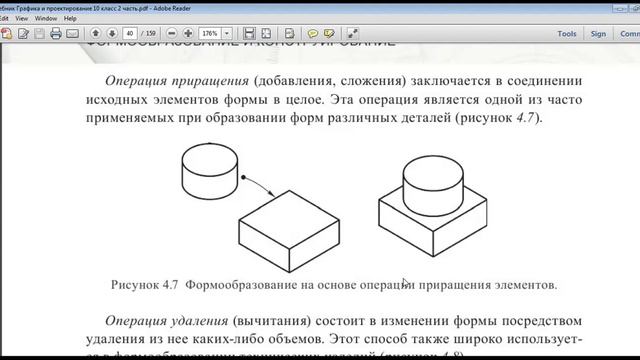640x360 pixels.
Task: Click the Adobe Reader window title text
Action: click(x=96, y=8)
